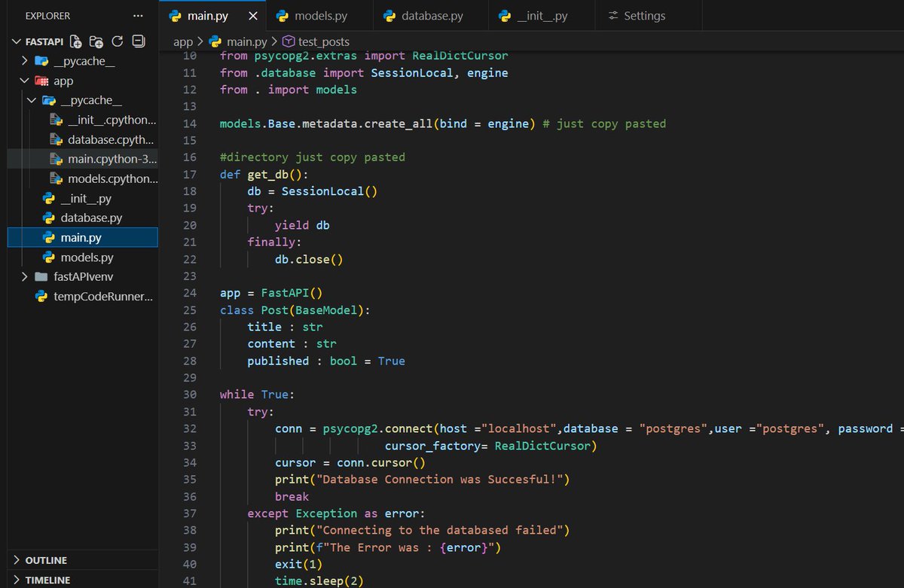Viewport: 904px width, 588px height.
Task: Refresh the Explorer file tree
Action: [x=117, y=41]
